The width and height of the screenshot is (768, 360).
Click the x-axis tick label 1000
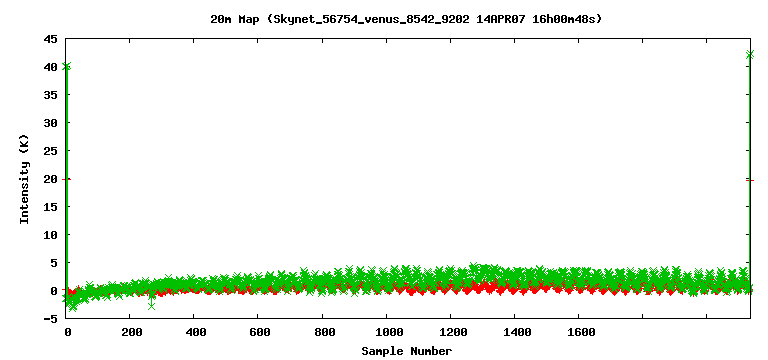click(x=387, y=333)
